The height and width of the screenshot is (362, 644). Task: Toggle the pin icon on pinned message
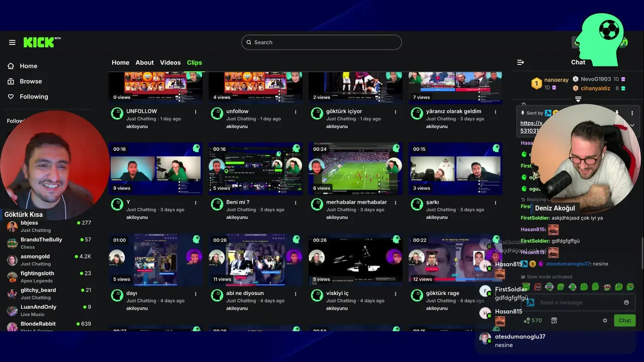pos(617,113)
